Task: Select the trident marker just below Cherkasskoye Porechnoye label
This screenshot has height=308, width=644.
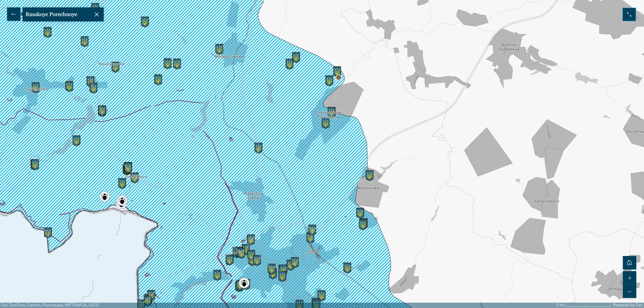Action: pos(325,123)
